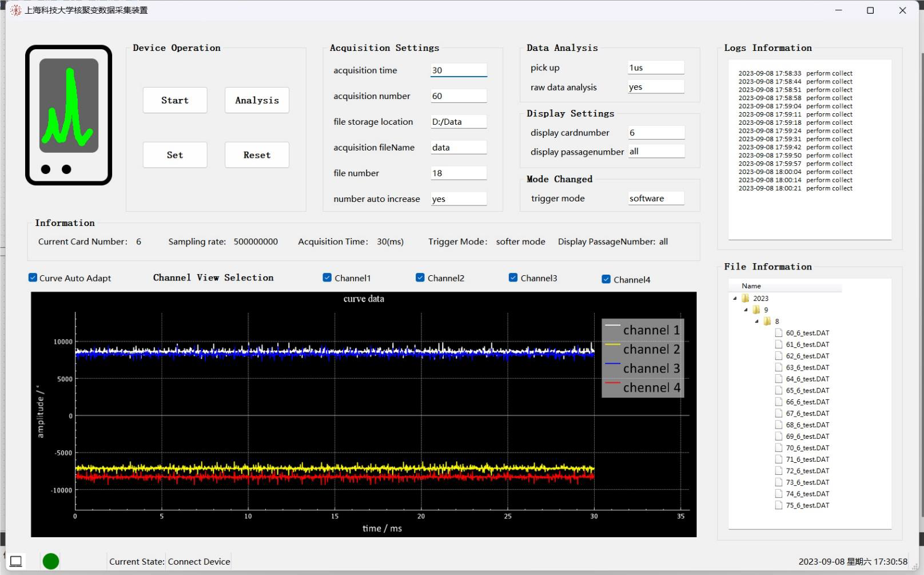Click log entry 2023-09-08 17:59:31
Screen dimensions: 924x575
tap(795, 139)
